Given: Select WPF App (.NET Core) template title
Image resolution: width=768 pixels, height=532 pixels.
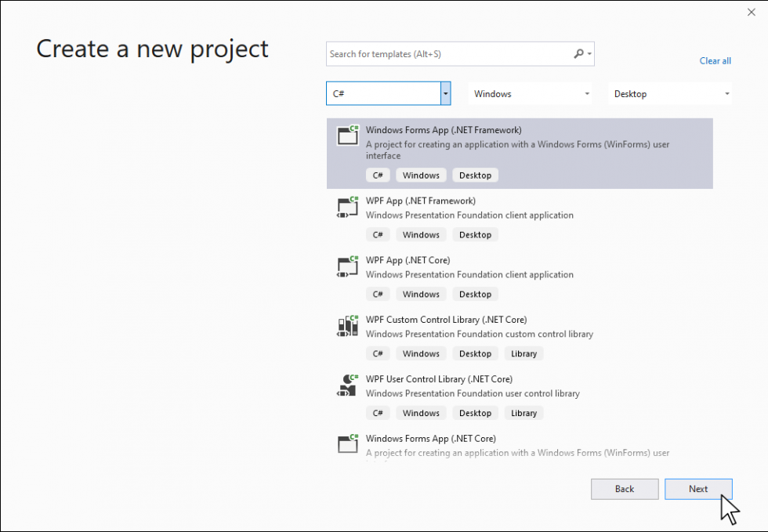Looking at the screenshot, I should point(408,260).
